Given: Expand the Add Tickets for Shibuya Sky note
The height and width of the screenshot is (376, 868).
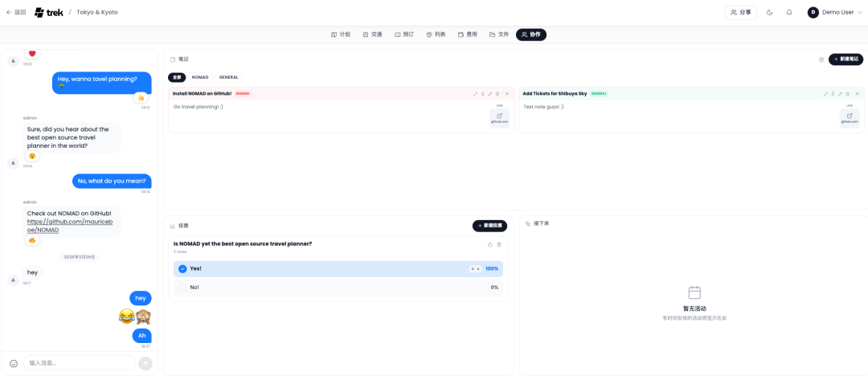Looking at the screenshot, I should click(x=825, y=93).
